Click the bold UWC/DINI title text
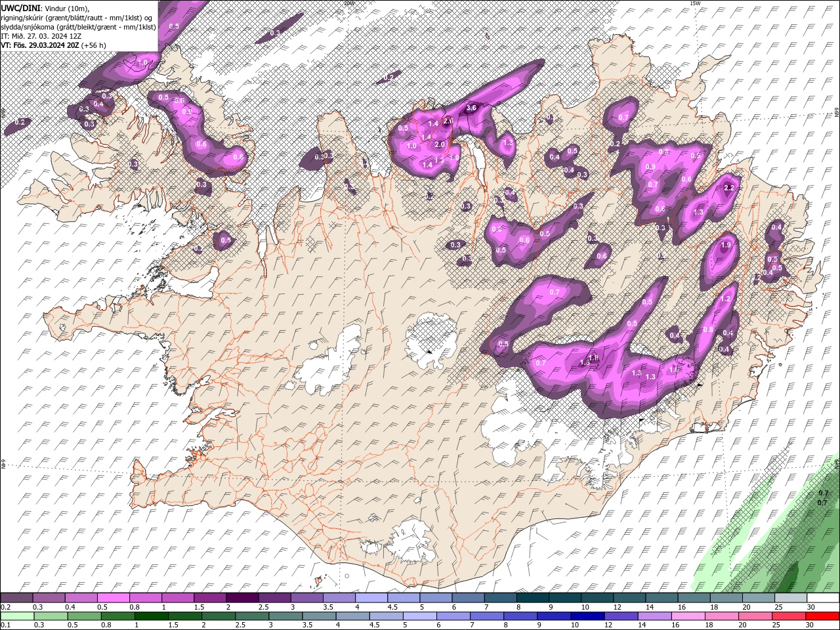Image resolution: width=840 pixels, height=630 pixels. pyautogui.click(x=20, y=7)
